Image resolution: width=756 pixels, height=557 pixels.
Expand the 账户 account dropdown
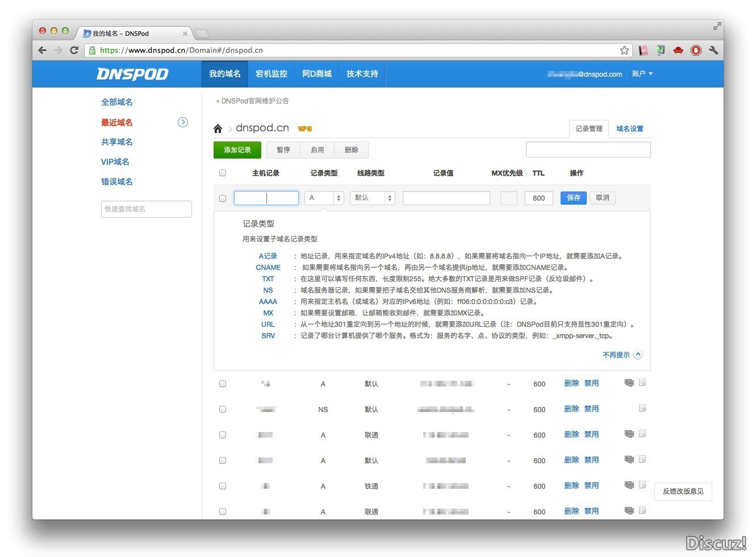642,74
